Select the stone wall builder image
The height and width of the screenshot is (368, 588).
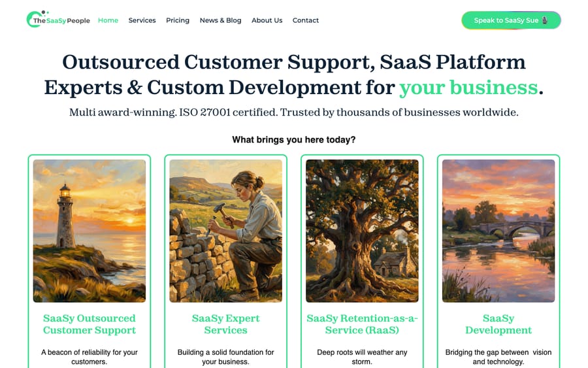[x=226, y=231]
